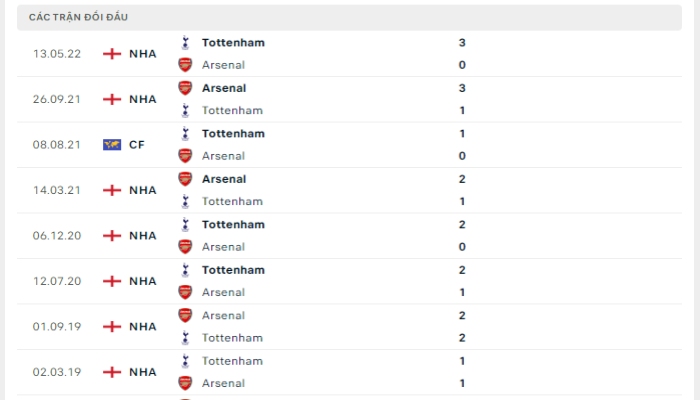Click England flag beside 26.09.21 date

click(112, 99)
